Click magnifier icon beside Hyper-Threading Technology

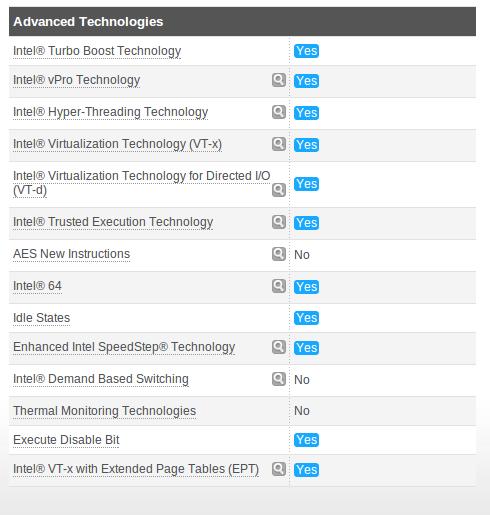click(x=279, y=112)
